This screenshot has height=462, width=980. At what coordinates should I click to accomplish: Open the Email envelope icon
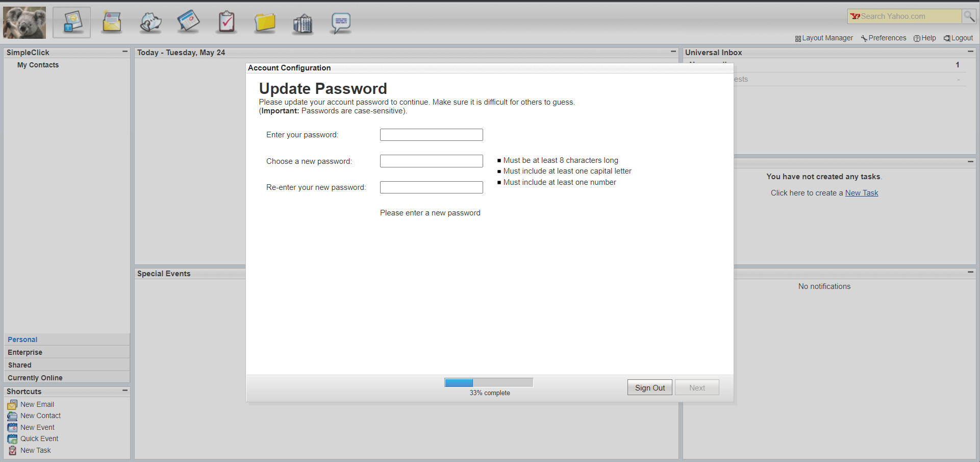pyautogui.click(x=112, y=22)
